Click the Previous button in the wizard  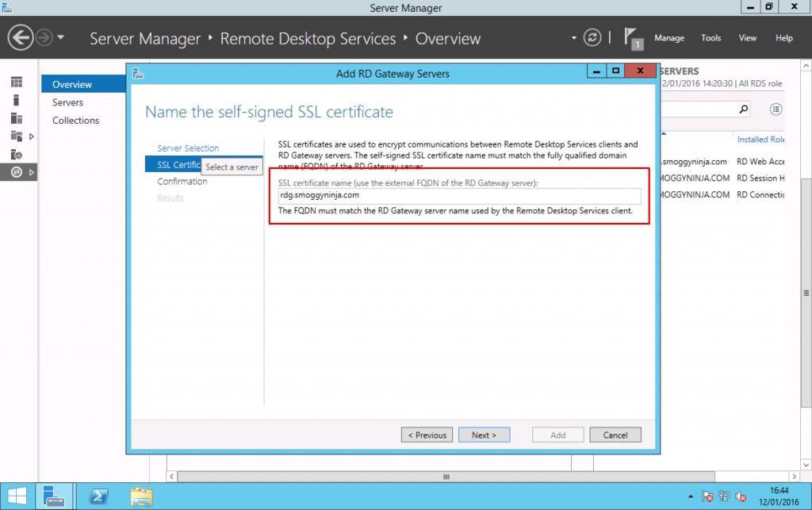(427, 435)
